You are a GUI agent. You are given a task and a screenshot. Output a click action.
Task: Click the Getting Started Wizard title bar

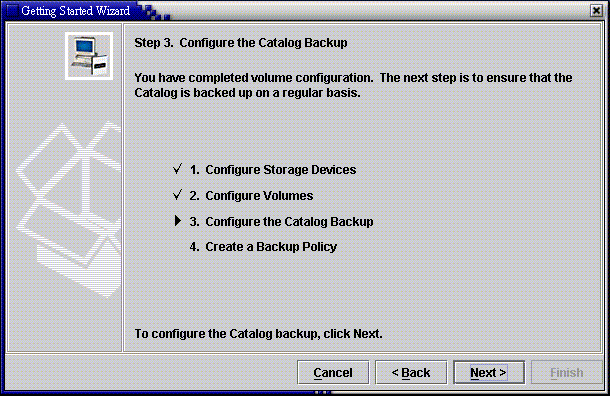(76, 11)
